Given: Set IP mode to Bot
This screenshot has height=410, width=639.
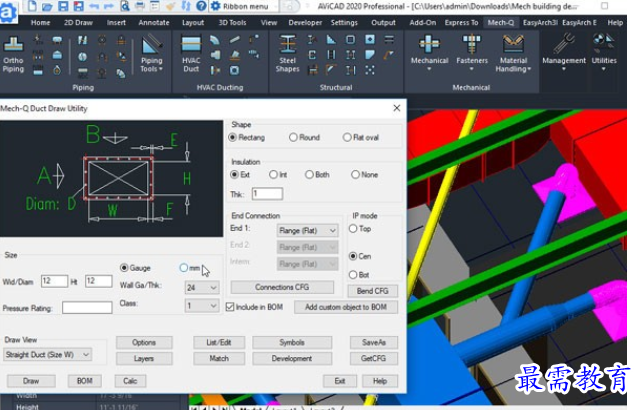Looking at the screenshot, I should tap(359, 275).
